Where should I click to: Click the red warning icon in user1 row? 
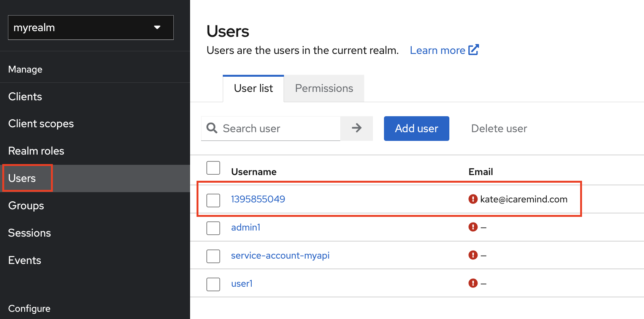pos(473,283)
